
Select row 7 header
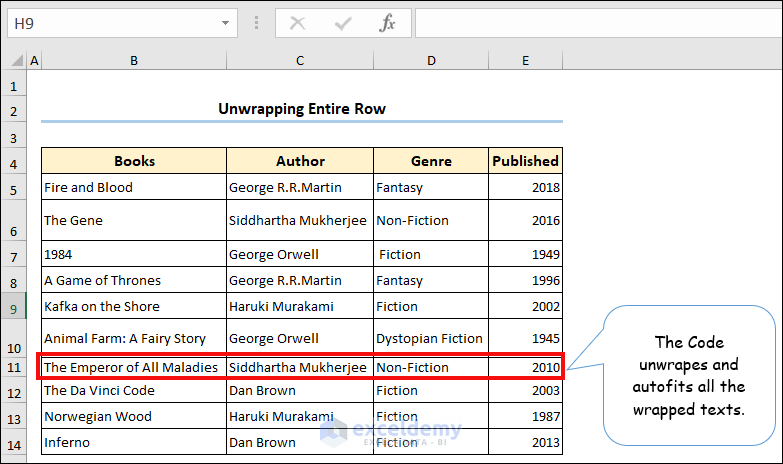coord(13,254)
